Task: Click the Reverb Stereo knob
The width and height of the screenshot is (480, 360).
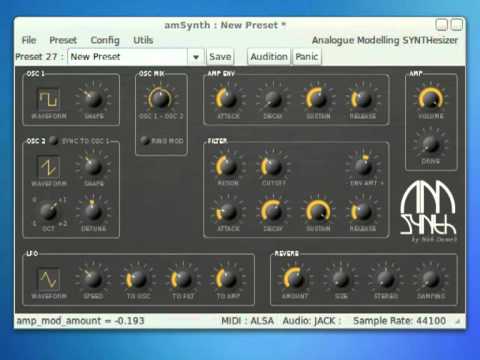Action: coord(386,279)
